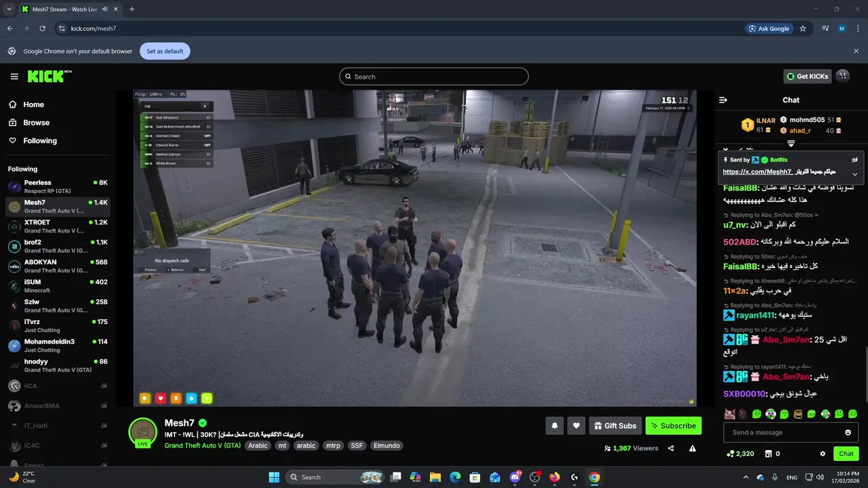Click the Gift Subs button

[615, 426]
